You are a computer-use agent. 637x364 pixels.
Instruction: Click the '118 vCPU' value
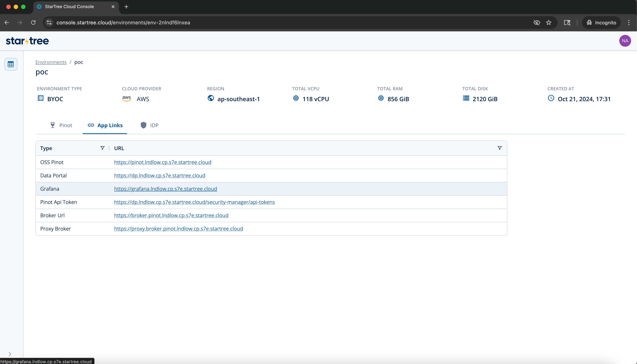click(x=316, y=99)
